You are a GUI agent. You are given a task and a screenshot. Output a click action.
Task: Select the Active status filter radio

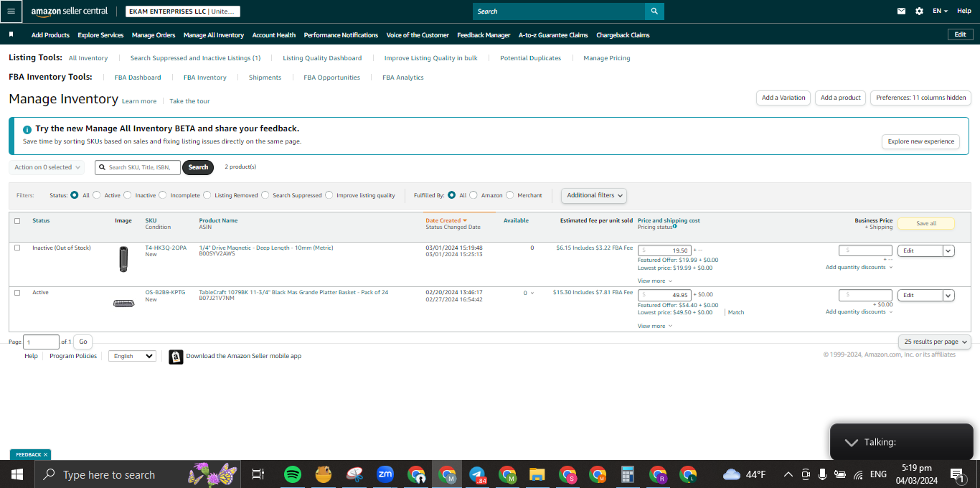tap(97, 195)
